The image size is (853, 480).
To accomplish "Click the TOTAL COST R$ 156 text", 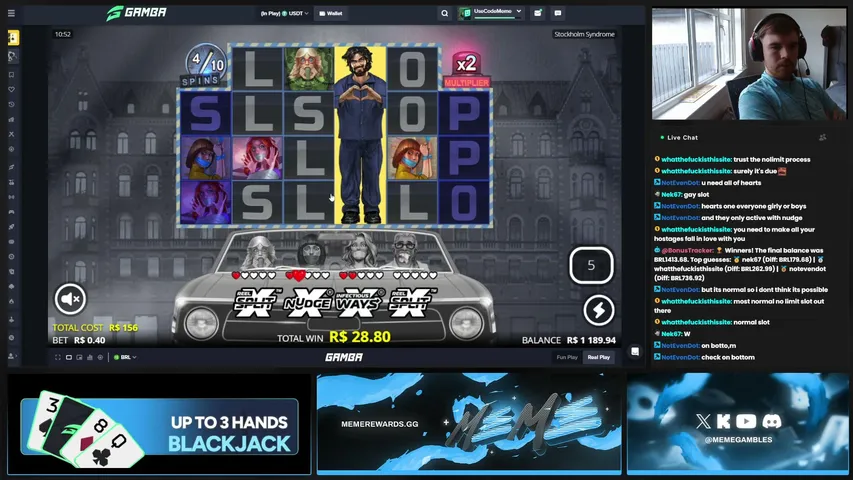I will click(x=95, y=328).
